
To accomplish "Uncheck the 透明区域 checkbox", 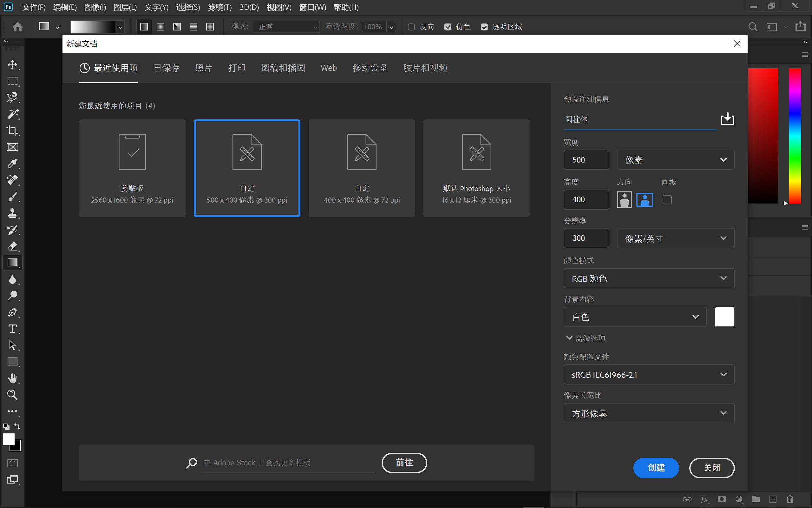I will [484, 27].
